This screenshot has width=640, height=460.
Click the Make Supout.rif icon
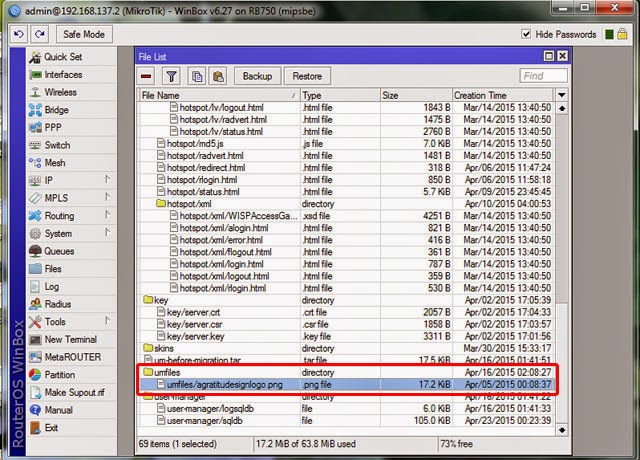35,393
